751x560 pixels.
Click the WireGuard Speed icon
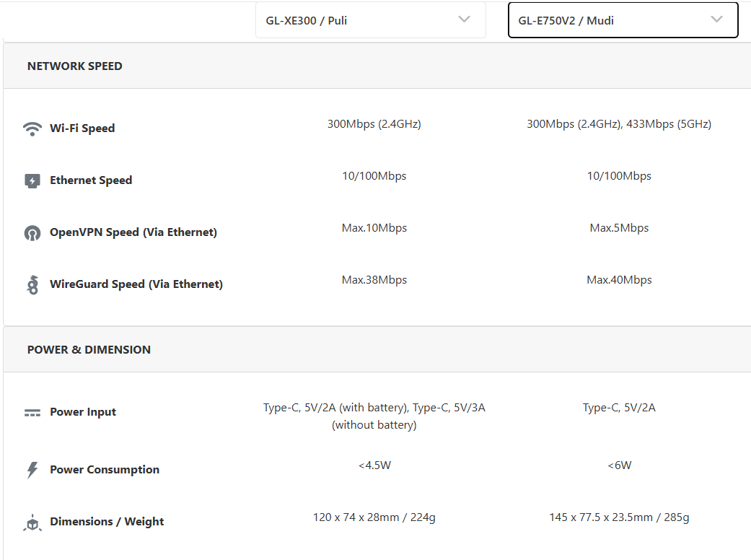(32, 284)
